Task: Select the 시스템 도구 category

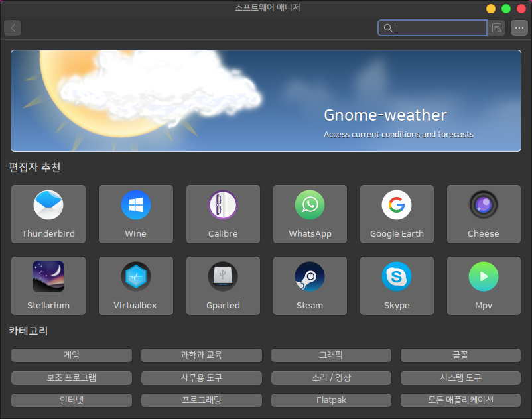Action: pos(461,378)
